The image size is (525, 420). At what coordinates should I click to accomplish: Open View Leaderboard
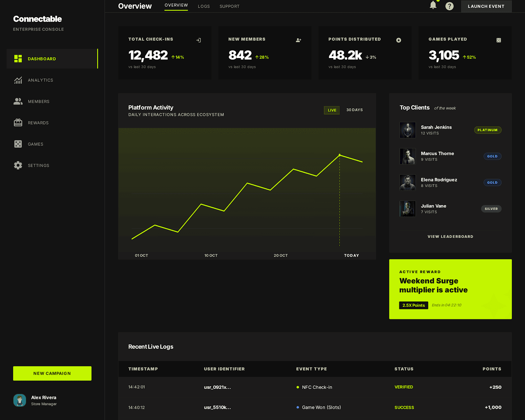(x=450, y=236)
